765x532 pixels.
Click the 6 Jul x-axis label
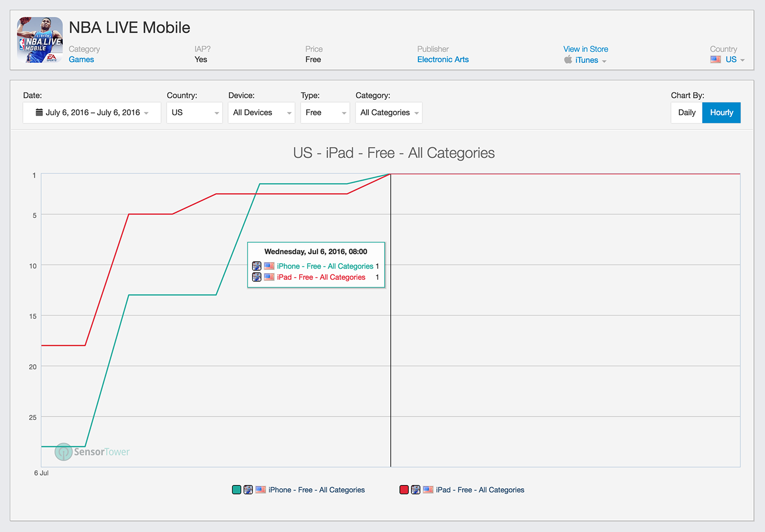pyautogui.click(x=41, y=473)
